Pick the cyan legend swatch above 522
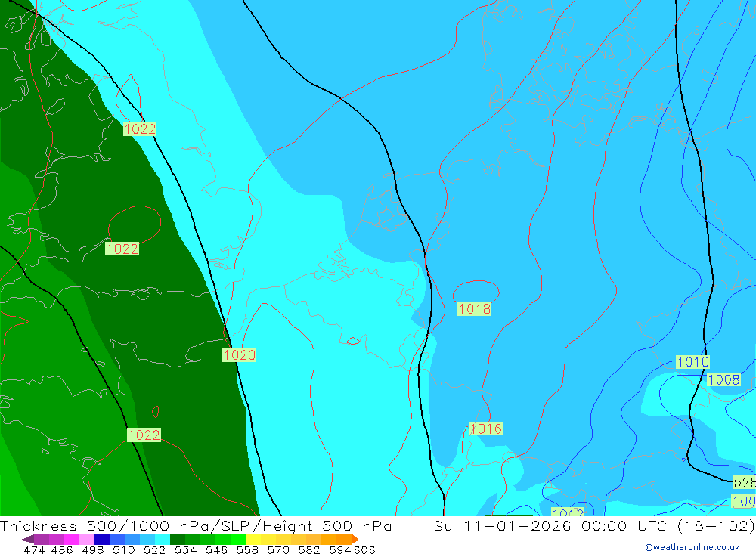756x554 pixels. tap(163, 539)
